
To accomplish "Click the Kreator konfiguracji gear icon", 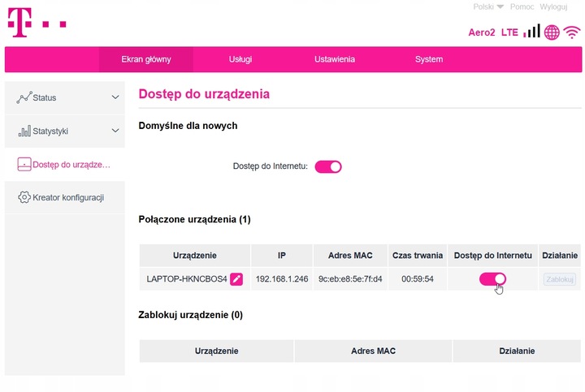I will 24,197.
